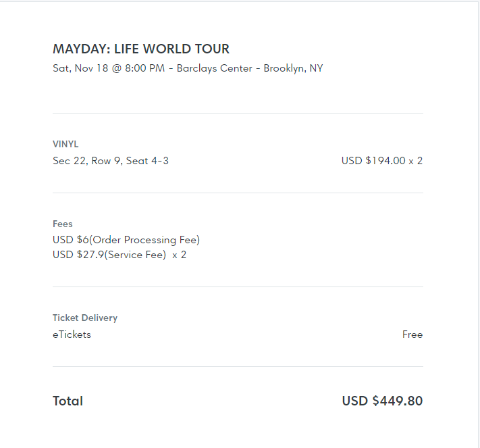Click the Fees heading
Screen dimensions: 480x448
click(x=63, y=224)
